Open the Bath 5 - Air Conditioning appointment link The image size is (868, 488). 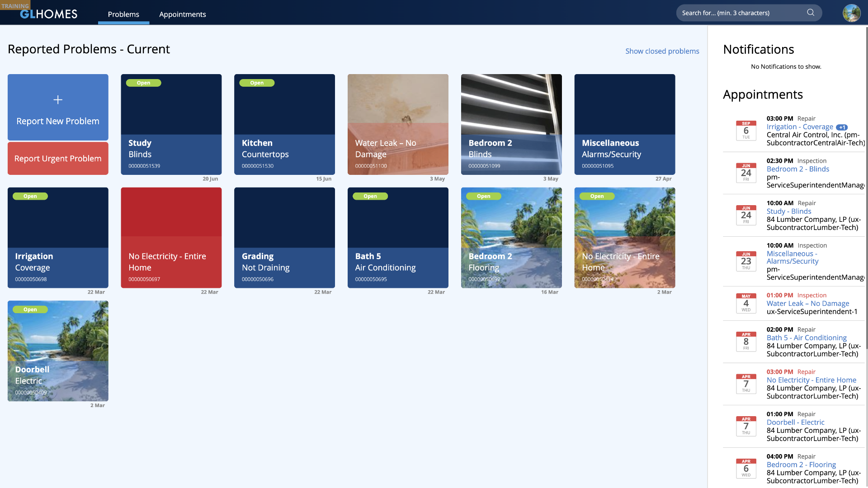(807, 338)
